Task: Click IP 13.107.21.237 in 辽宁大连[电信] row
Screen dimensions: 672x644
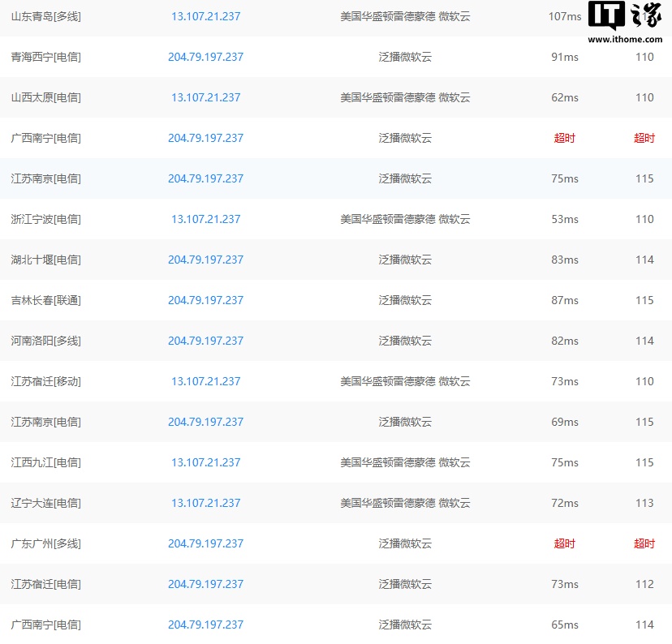Action: tap(205, 503)
